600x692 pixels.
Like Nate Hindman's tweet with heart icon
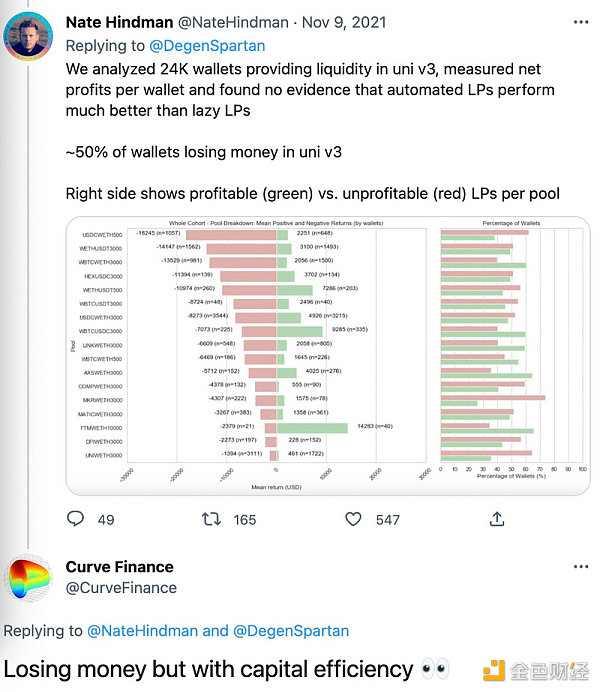pyautogui.click(x=353, y=519)
